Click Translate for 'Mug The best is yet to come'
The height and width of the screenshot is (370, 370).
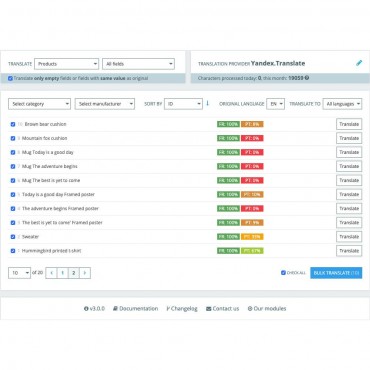pos(349,180)
